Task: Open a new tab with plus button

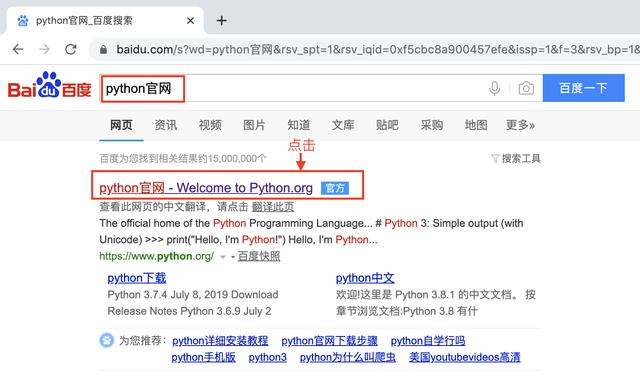Action: (x=222, y=20)
